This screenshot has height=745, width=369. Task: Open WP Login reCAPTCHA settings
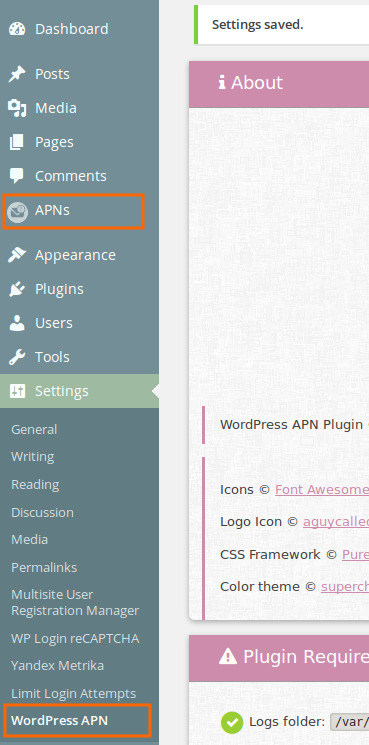coord(75,639)
